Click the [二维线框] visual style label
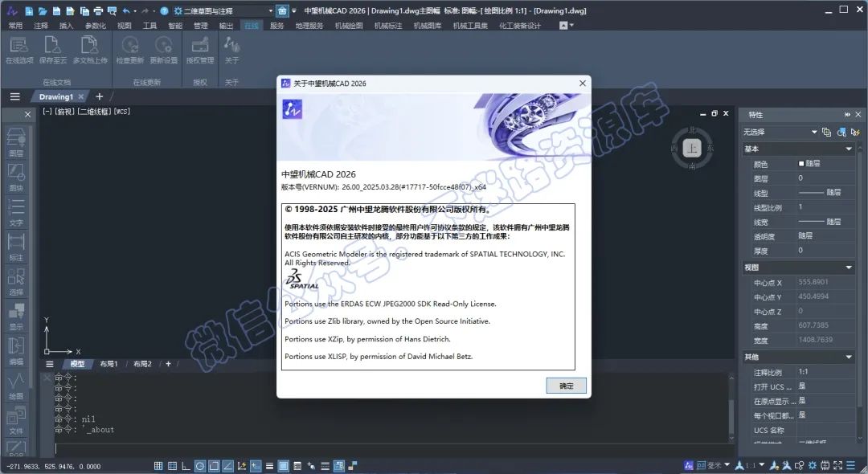Viewport: 868px width, 474px height. point(95,112)
